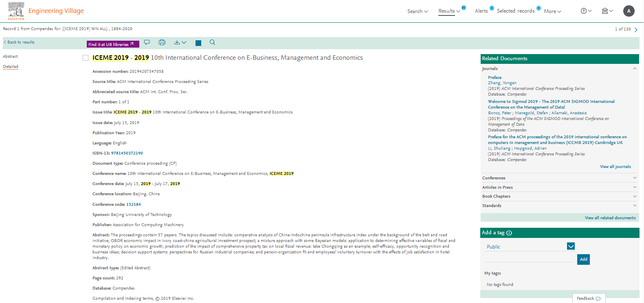Open View all related documents link

coord(610,218)
